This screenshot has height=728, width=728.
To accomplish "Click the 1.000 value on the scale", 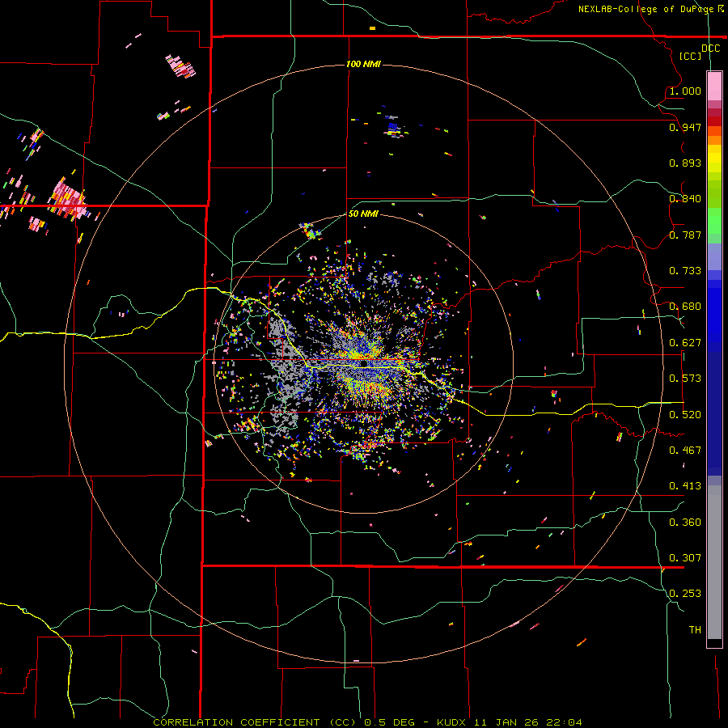I will point(685,91).
